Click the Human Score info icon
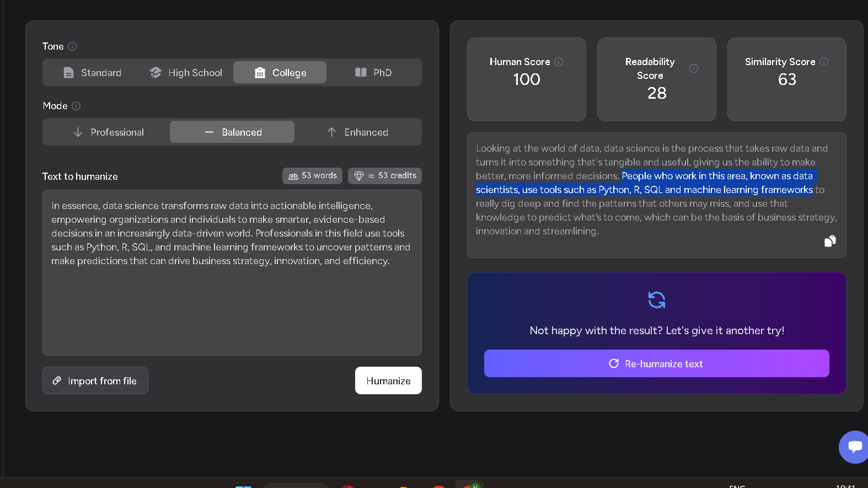The image size is (868, 488). (559, 62)
